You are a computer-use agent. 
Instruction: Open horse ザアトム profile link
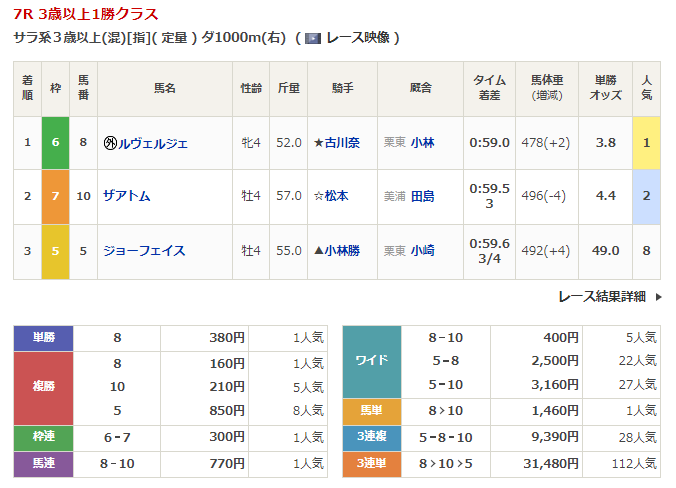[126, 197]
